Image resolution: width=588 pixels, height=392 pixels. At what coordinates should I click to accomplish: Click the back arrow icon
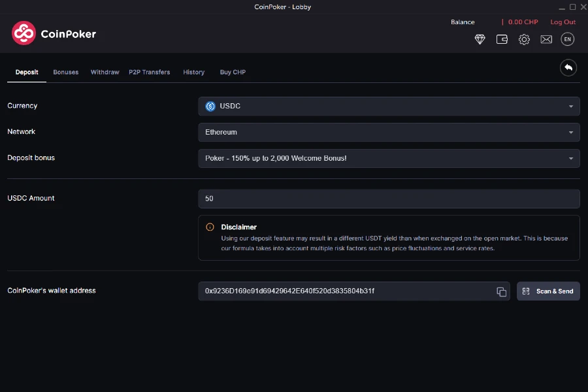tap(568, 67)
